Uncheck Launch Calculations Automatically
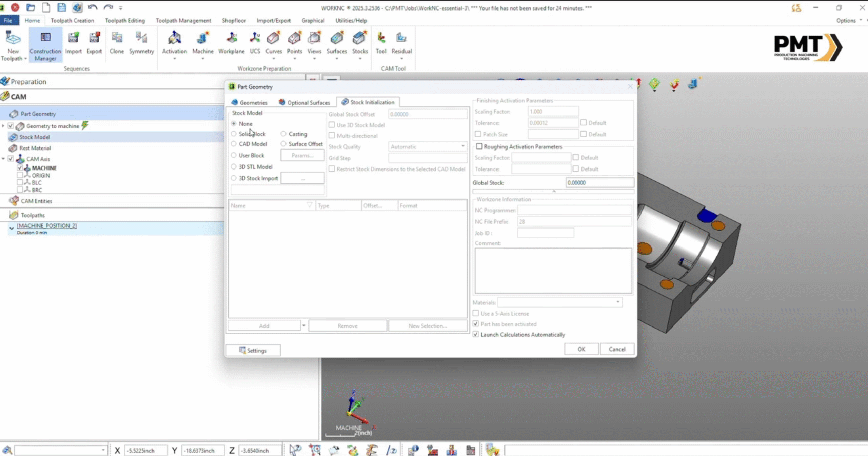This screenshot has width=868, height=456. coord(476,335)
